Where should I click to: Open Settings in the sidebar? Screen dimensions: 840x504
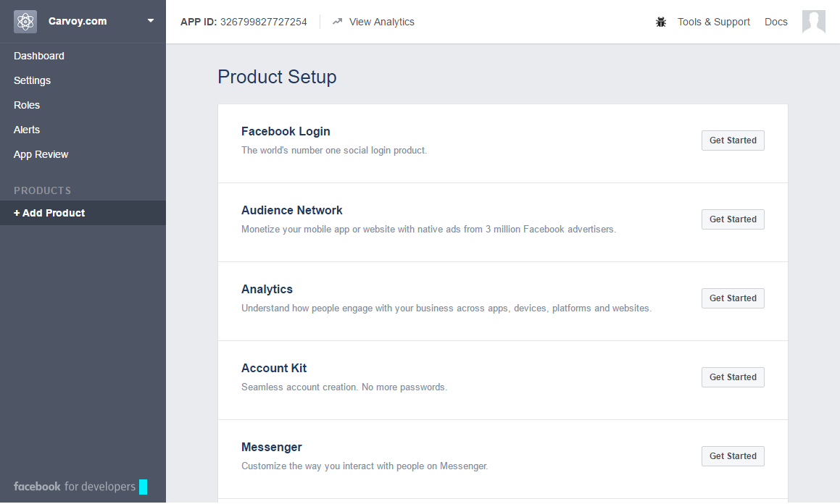[x=32, y=80]
